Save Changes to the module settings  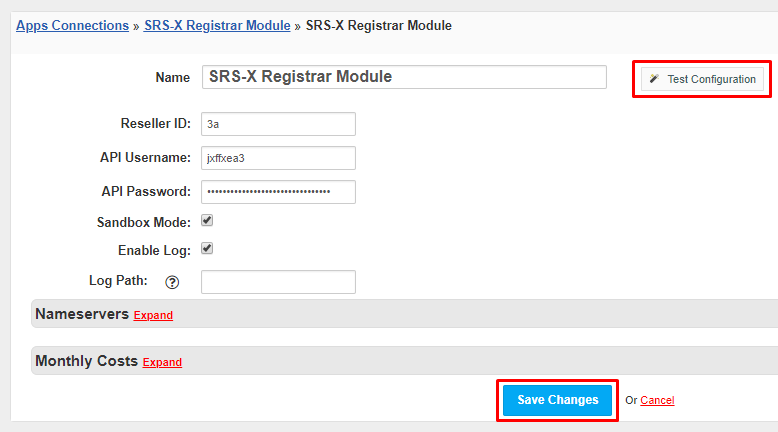pyautogui.click(x=557, y=400)
